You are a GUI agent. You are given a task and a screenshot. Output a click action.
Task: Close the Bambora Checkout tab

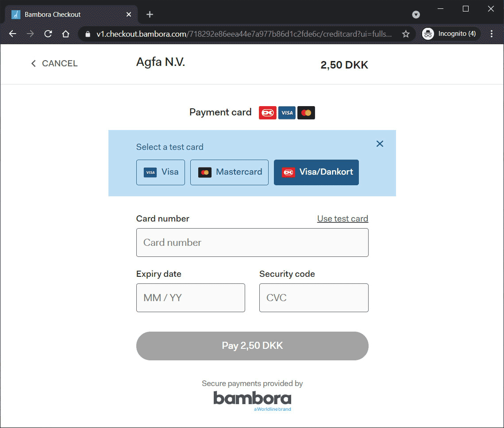(129, 15)
